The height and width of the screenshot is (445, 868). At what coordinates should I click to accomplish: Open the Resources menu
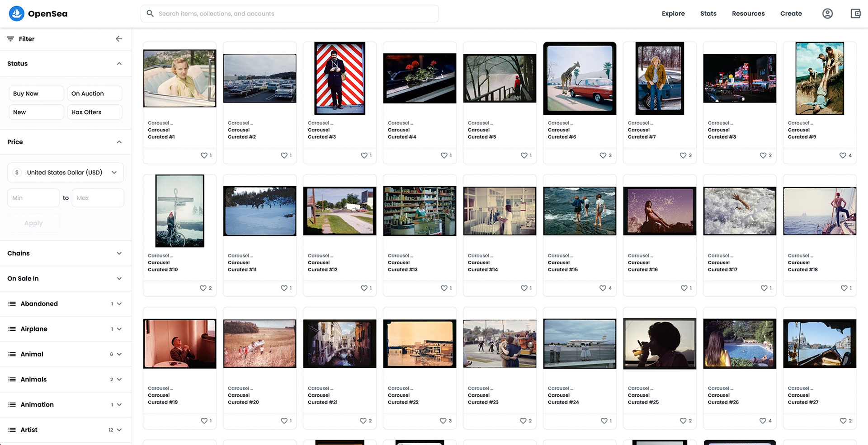748,14
